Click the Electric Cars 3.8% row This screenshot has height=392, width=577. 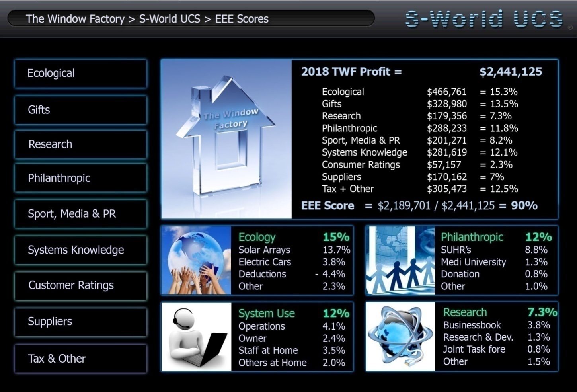click(292, 262)
